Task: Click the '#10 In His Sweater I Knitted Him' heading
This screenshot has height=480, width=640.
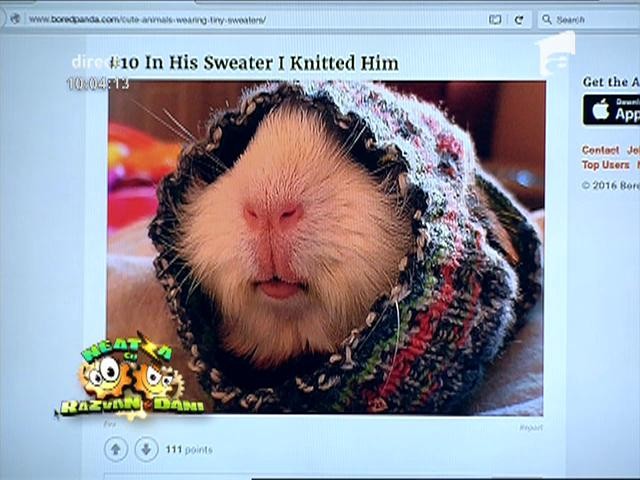Action: [254, 63]
